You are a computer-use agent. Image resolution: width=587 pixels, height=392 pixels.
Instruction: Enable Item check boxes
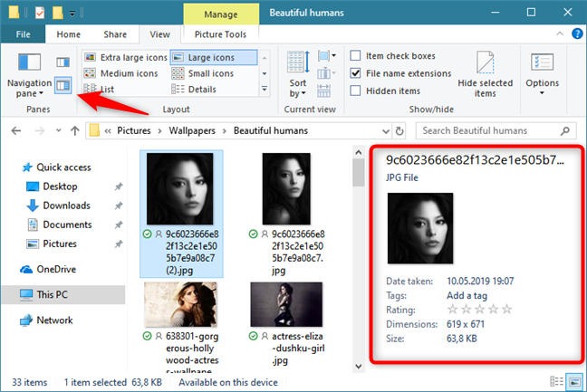coord(355,56)
